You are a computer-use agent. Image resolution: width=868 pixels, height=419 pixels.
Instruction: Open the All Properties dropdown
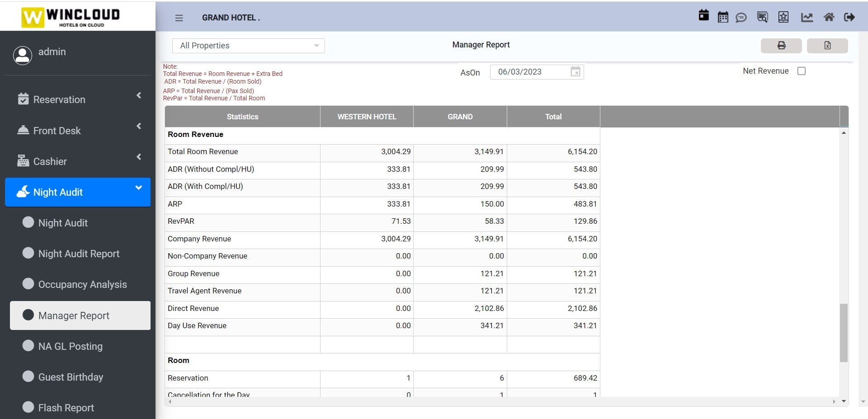(x=248, y=46)
